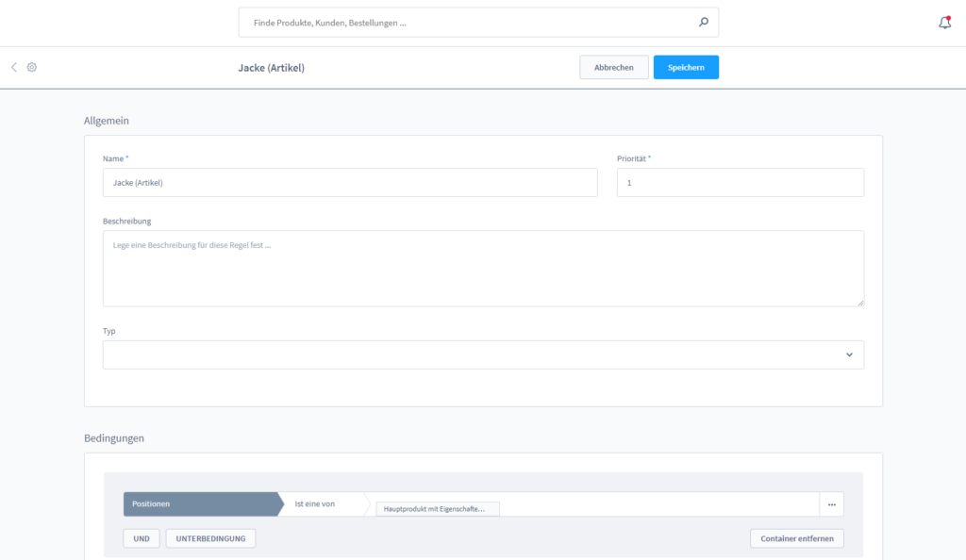Screen dimensions: 966x560
Task: Click the magnifier icon in the search bar
Action: [703, 22]
